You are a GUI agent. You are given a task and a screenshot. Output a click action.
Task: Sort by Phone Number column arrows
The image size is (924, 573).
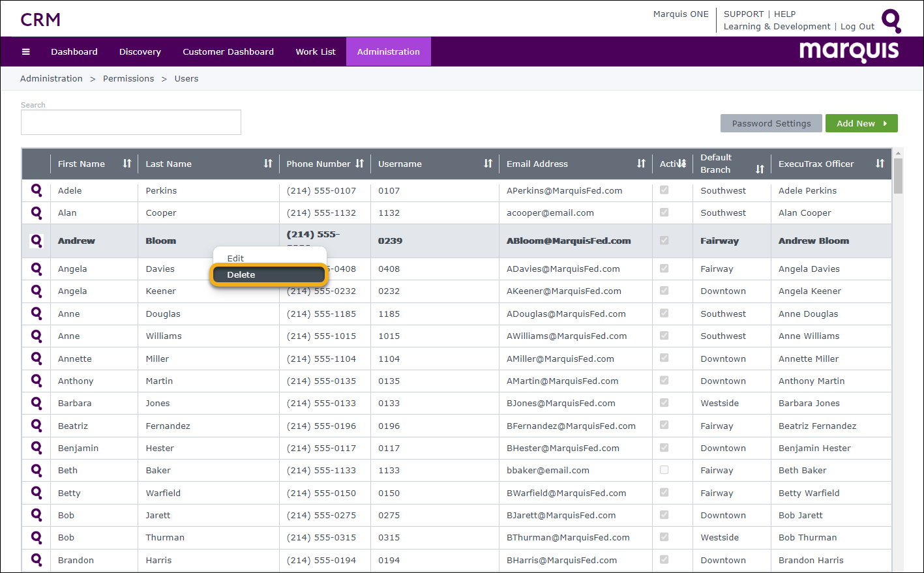tap(359, 164)
